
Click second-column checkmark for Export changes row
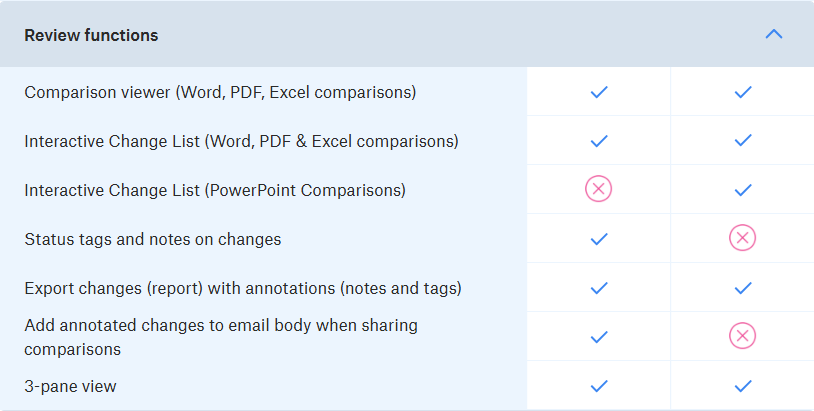[743, 287]
